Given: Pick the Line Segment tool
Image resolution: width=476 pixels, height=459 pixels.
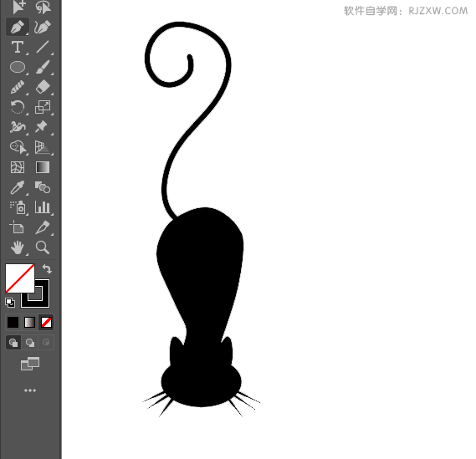Looking at the screenshot, I should [x=43, y=47].
